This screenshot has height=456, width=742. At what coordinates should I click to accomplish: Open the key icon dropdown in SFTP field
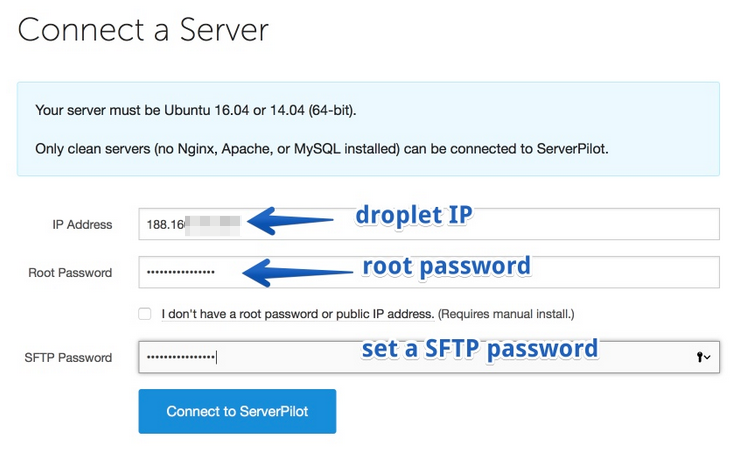point(703,357)
